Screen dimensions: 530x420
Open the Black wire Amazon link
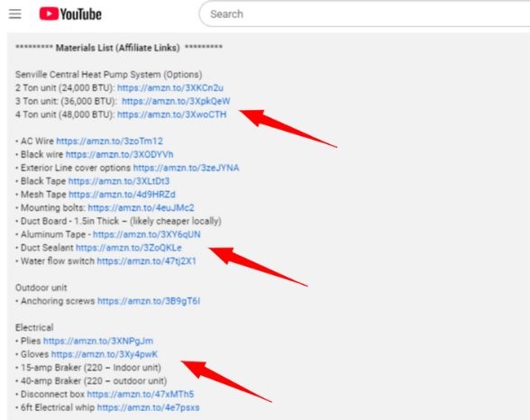click(119, 154)
